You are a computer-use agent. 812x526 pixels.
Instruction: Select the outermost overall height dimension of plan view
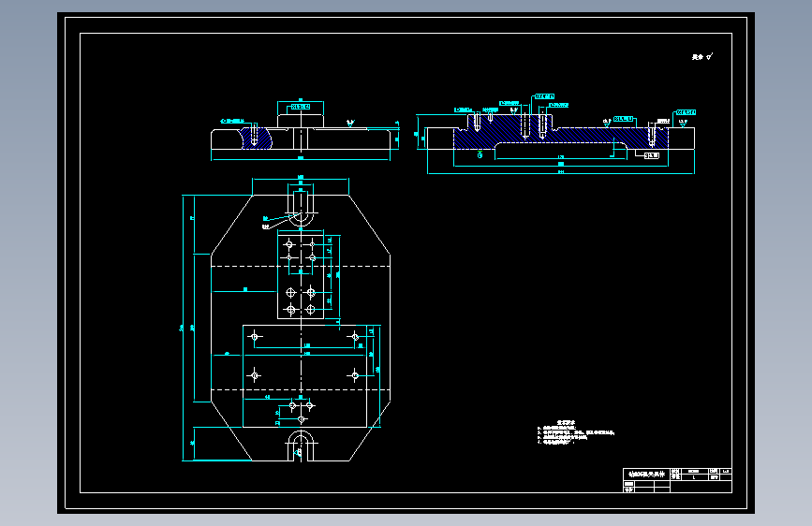183,328
